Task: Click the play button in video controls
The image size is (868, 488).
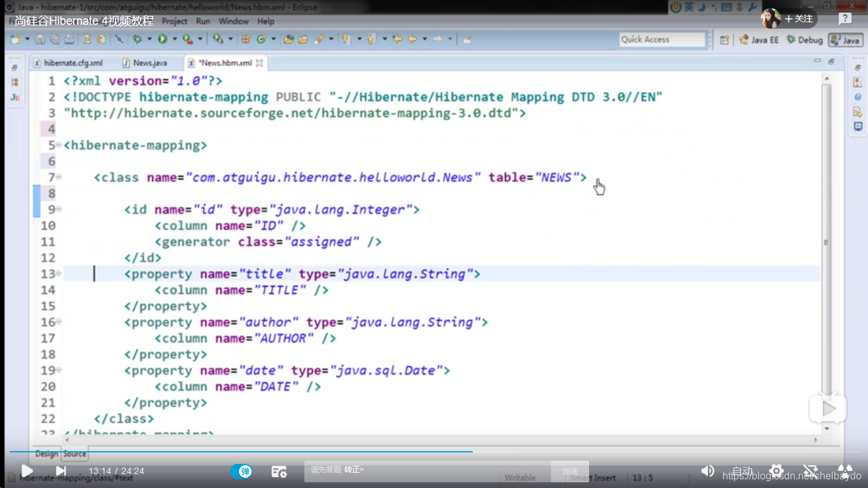Action: pos(27,471)
